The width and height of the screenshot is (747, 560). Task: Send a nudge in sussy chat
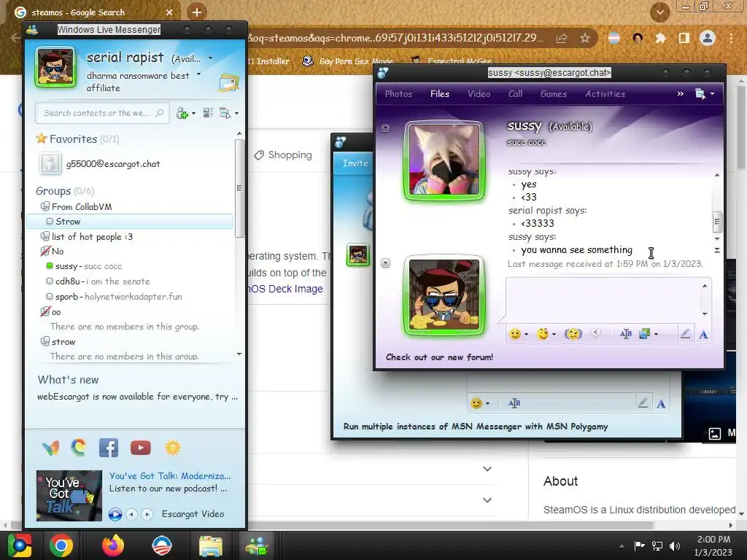tap(573, 334)
